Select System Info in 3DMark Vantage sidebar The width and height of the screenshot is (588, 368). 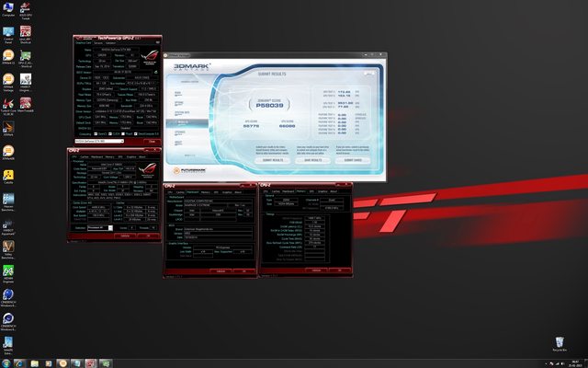182,112
